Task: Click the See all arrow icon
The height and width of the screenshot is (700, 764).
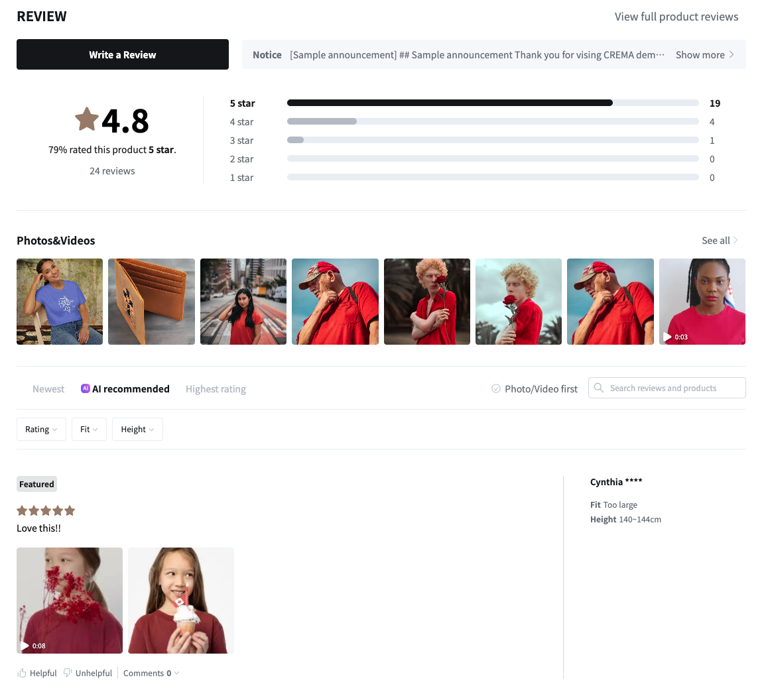Action: [735, 241]
